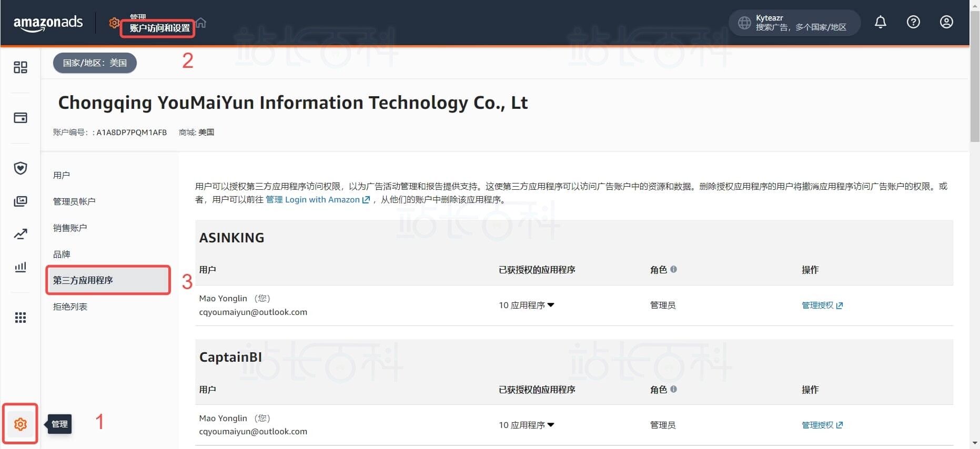Select 第三方应用程序 in the settings menu
This screenshot has width=980, height=449.
[x=108, y=280]
